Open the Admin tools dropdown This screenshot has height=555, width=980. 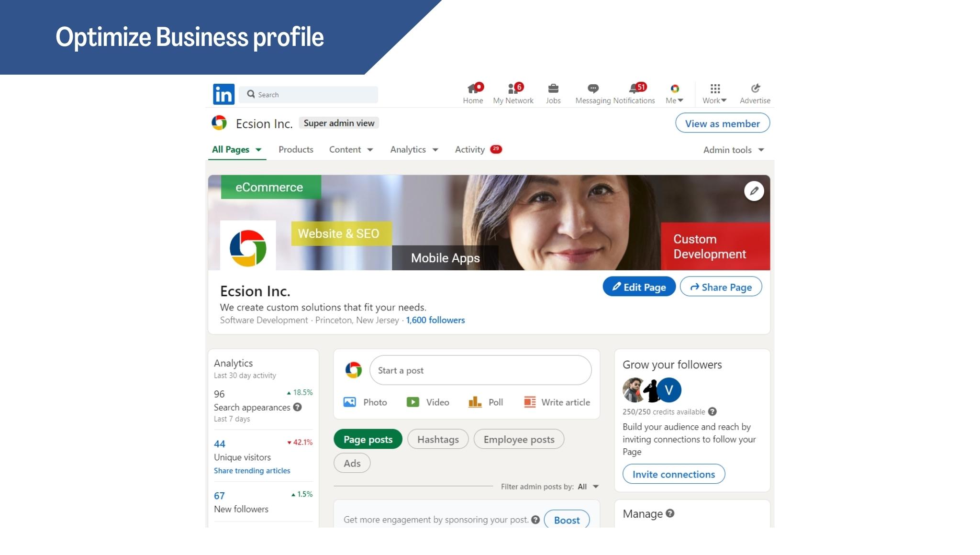coord(734,150)
